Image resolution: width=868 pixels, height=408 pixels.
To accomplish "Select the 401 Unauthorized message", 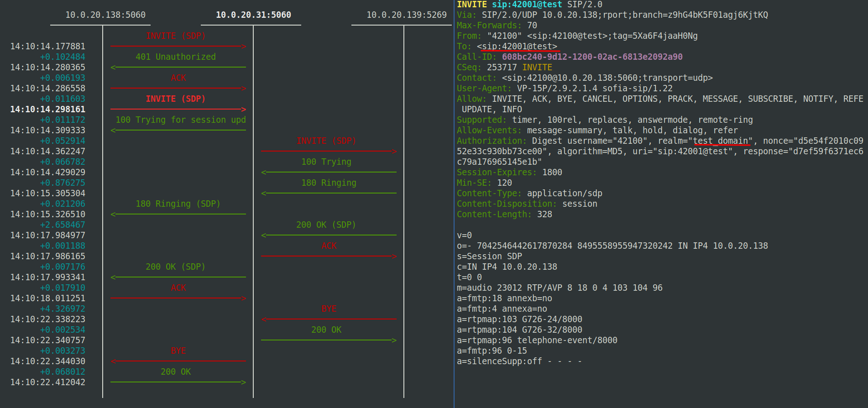I will click(176, 57).
